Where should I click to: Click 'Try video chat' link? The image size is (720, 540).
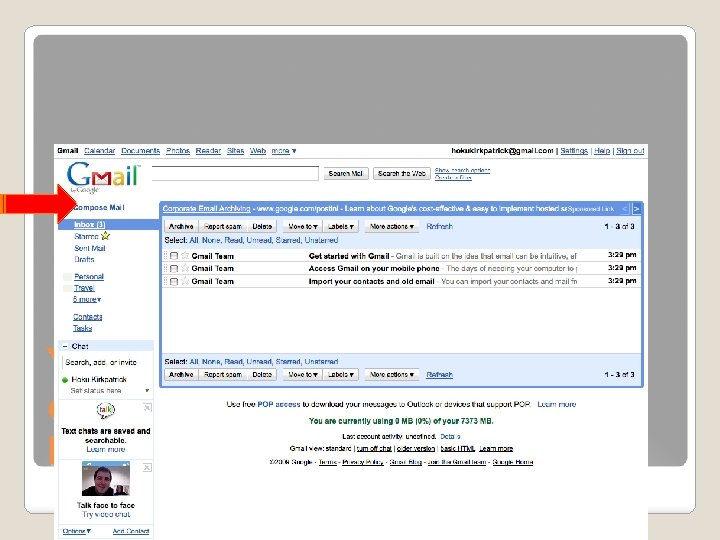tap(106, 514)
